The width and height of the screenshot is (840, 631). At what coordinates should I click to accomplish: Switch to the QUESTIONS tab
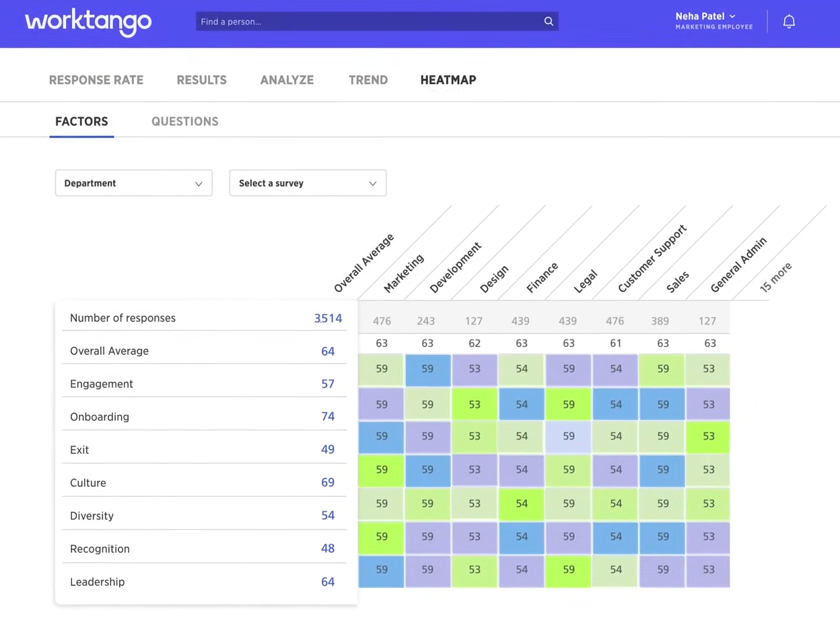[184, 121]
